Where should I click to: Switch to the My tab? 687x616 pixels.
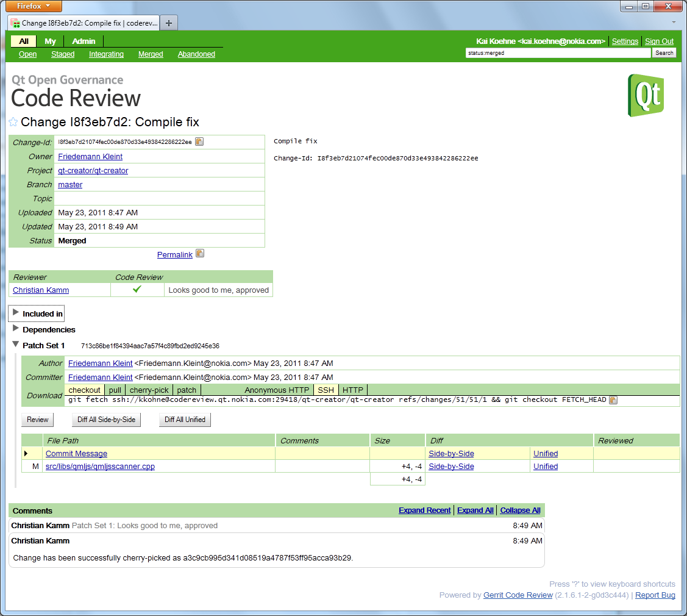(x=50, y=41)
